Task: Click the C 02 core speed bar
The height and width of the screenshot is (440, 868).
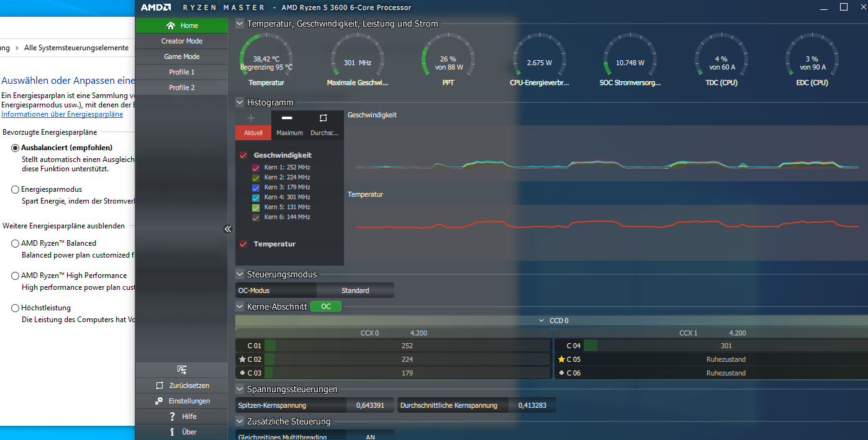Action: tap(407, 359)
